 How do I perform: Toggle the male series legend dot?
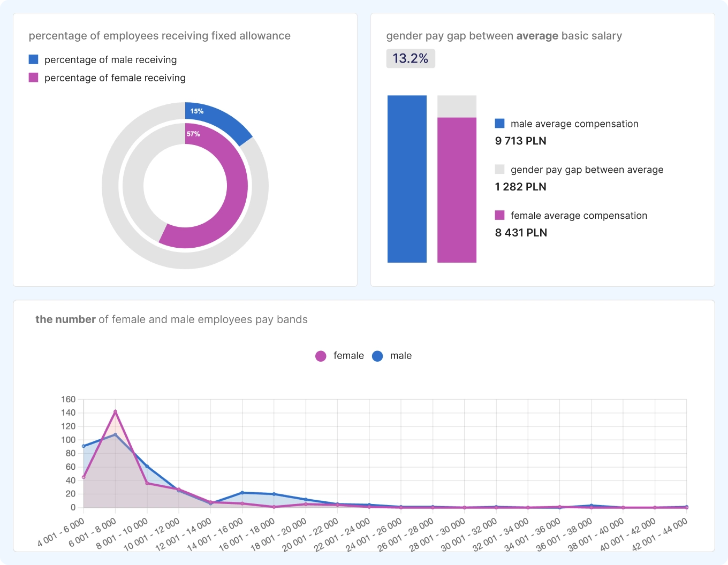pos(377,356)
